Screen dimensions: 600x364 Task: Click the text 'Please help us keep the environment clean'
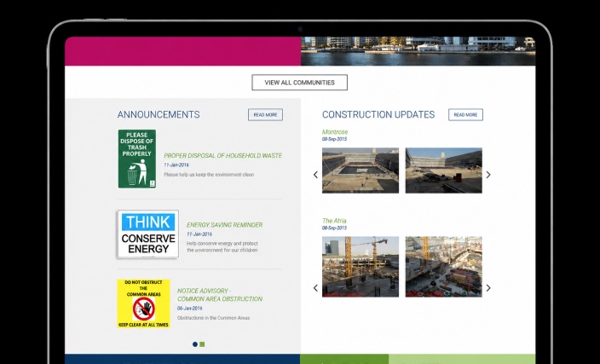[x=209, y=175]
